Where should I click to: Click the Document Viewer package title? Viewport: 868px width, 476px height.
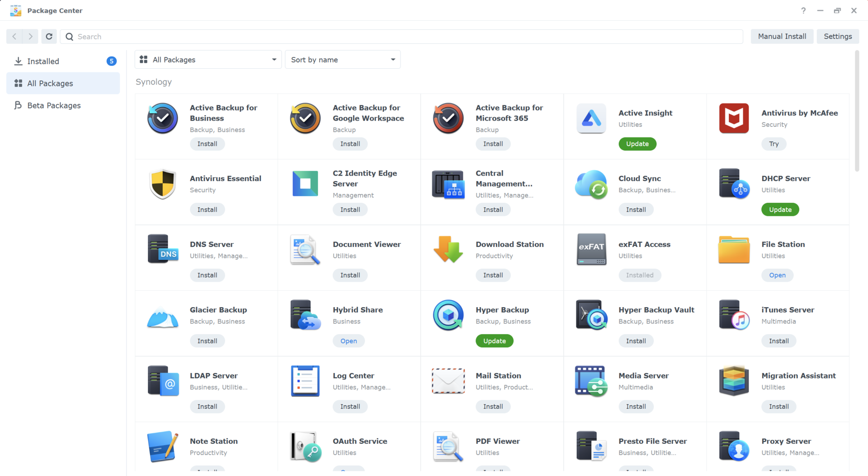coord(367,244)
